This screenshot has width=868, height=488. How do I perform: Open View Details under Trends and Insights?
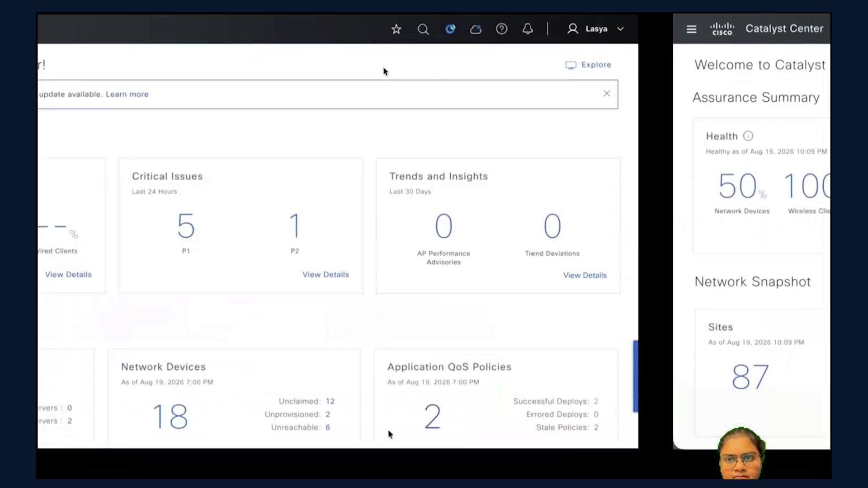[x=585, y=275]
